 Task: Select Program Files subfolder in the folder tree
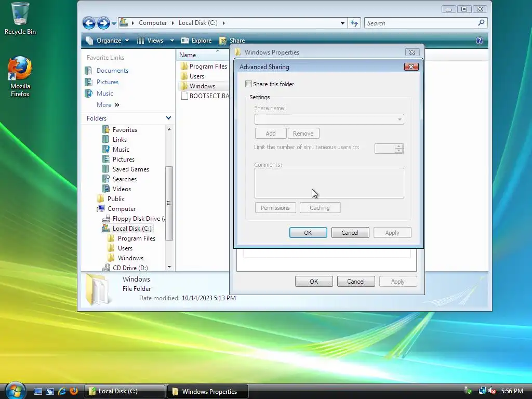coord(131,238)
